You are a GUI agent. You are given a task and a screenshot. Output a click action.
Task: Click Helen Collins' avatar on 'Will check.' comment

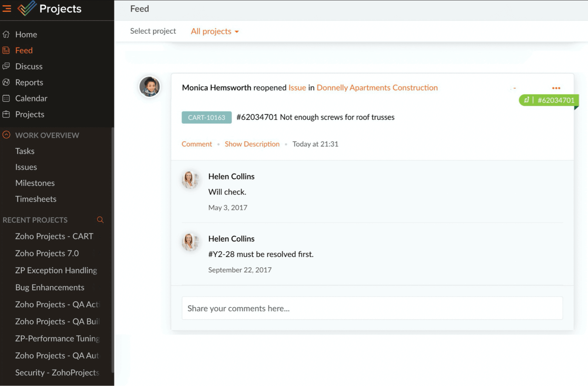coord(190,180)
